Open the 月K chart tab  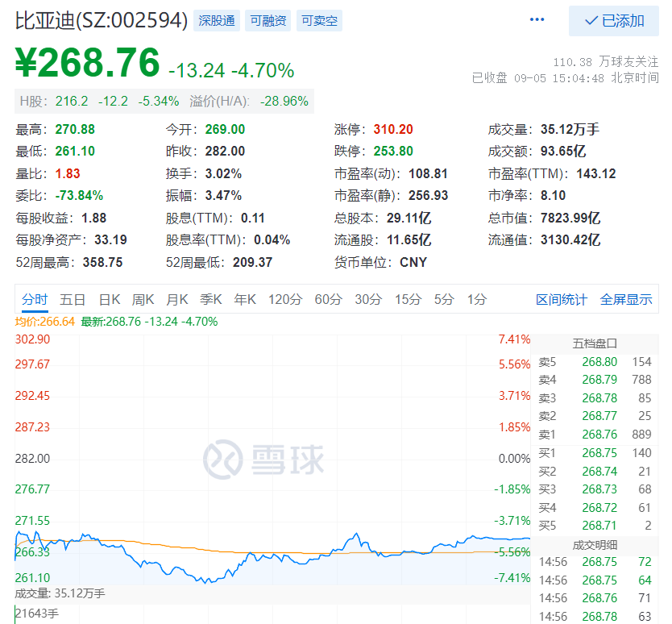(177, 299)
